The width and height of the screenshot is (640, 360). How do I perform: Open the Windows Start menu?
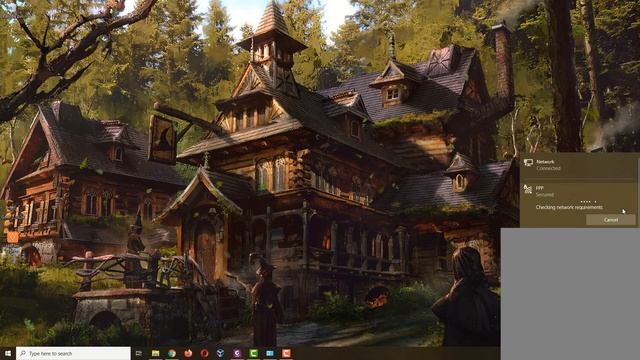pos(8,353)
